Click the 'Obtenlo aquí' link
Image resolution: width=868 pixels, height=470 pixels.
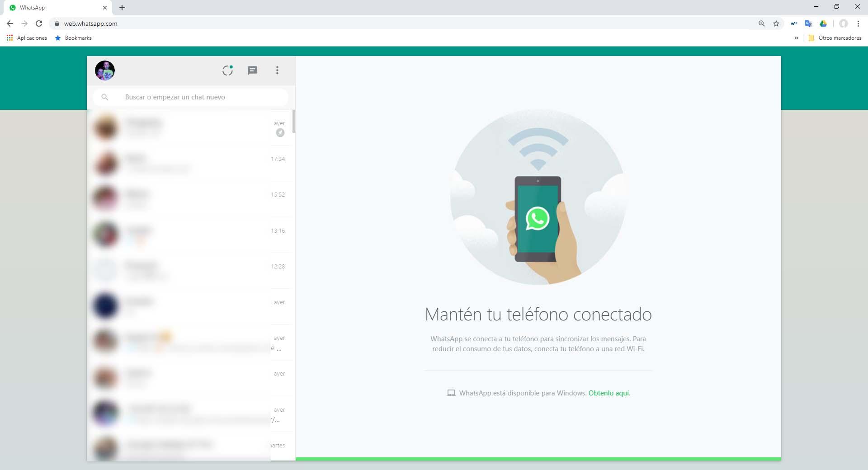(609, 393)
